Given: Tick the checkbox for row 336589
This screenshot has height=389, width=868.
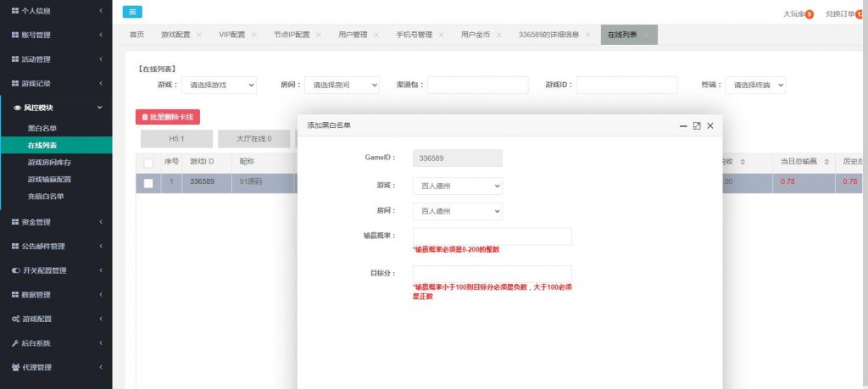Looking at the screenshot, I should 148,182.
